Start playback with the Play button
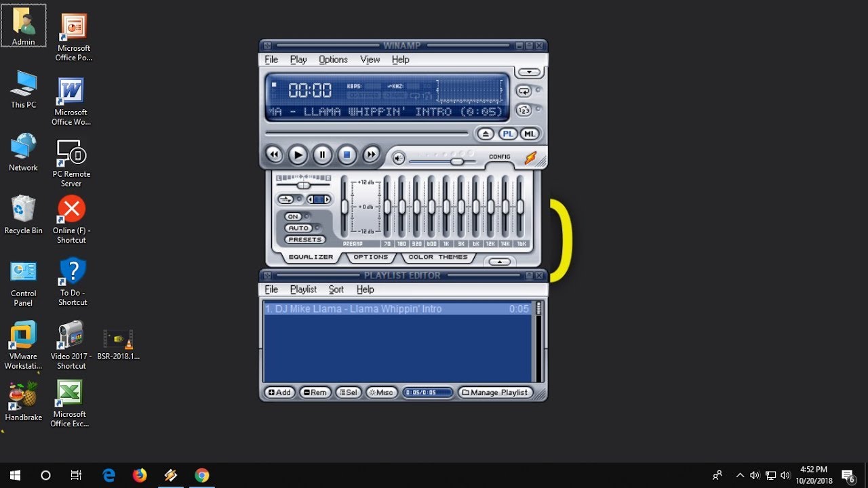The image size is (868, 488). point(298,155)
